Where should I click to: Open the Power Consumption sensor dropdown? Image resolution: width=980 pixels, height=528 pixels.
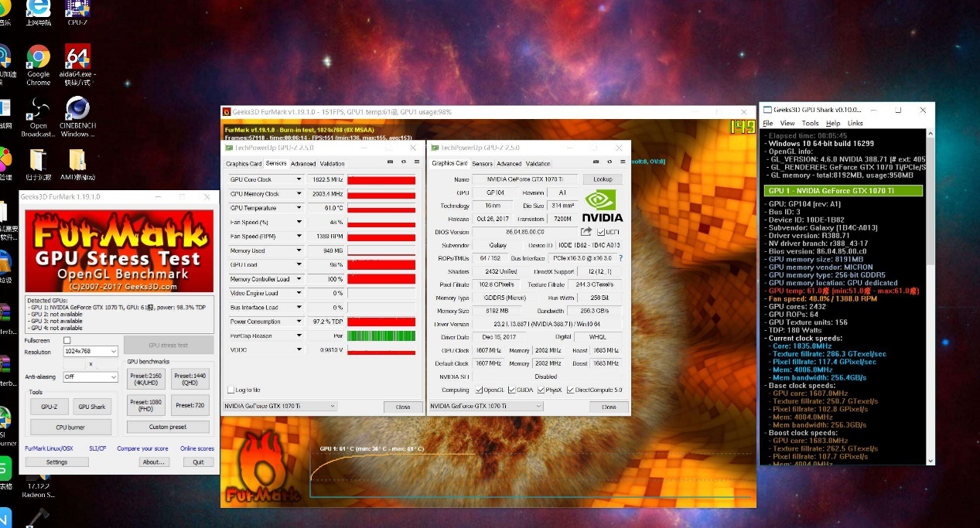point(299,322)
